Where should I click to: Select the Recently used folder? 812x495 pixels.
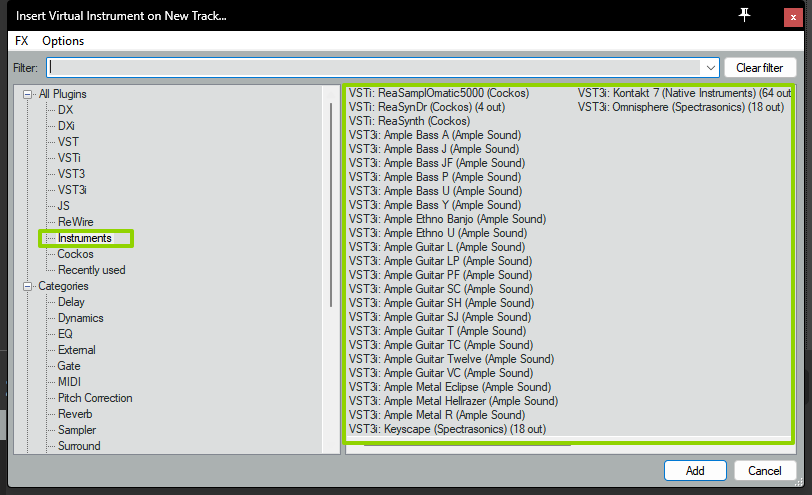[91, 270]
